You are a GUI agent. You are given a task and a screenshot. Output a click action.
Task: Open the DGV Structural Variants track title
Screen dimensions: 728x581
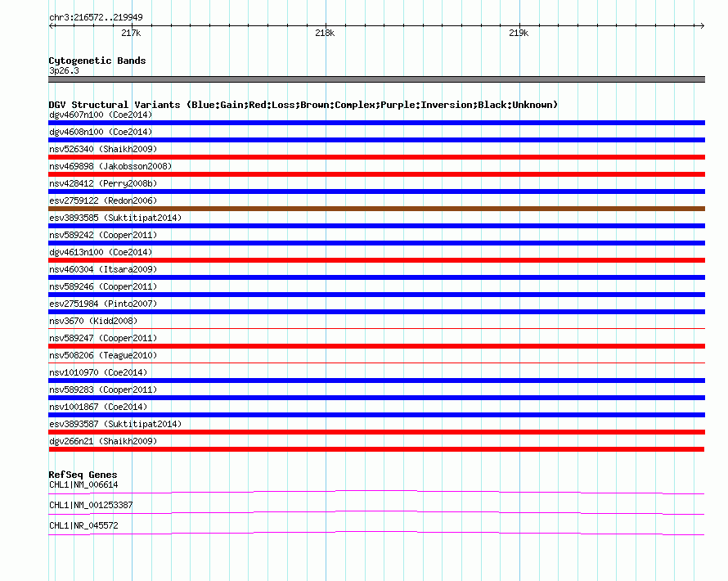click(303, 105)
